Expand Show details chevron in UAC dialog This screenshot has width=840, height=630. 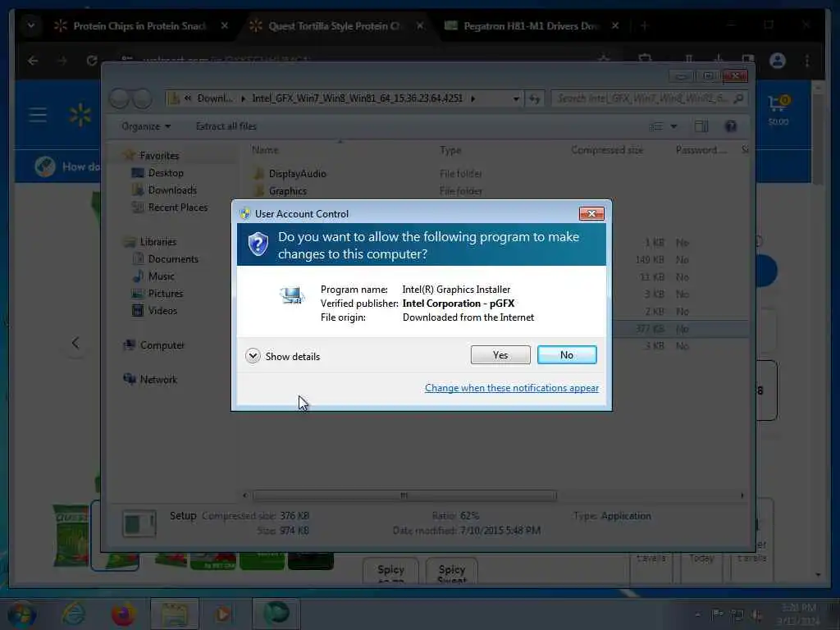(x=253, y=356)
